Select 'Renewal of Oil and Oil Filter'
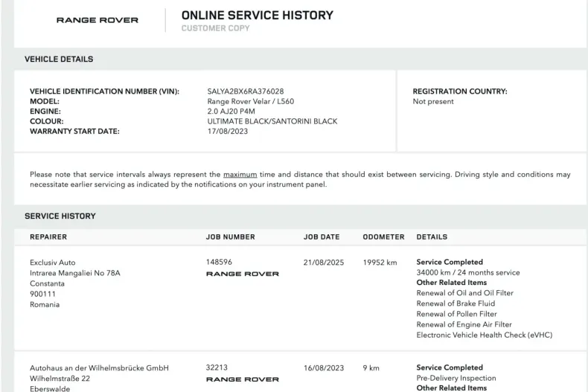The height and width of the screenshot is (392, 588). tap(465, 293)
